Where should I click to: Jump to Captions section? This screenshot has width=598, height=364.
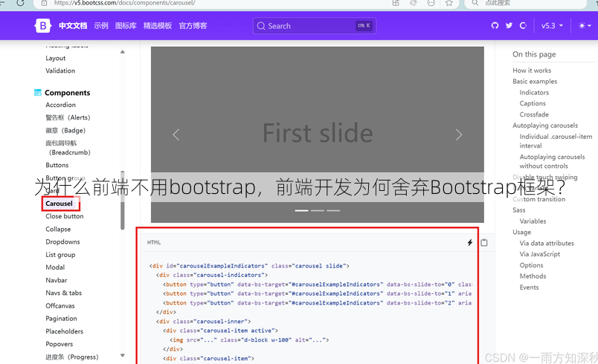click(533, 103)
